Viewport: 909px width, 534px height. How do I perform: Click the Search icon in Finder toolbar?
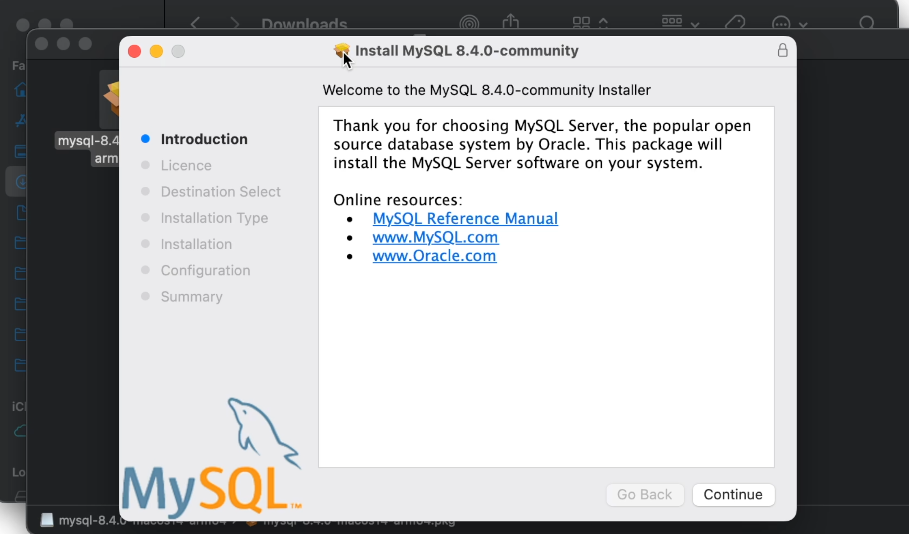click(867, 23)
